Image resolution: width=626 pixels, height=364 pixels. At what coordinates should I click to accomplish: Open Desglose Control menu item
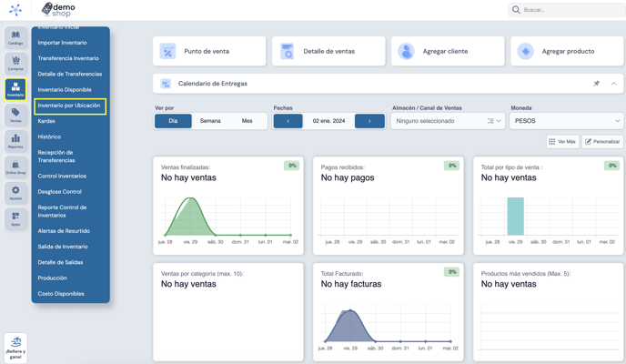[60, 192]
